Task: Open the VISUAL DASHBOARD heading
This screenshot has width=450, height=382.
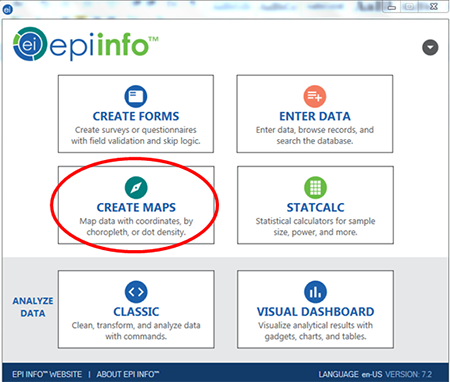Action: point(315,312)
